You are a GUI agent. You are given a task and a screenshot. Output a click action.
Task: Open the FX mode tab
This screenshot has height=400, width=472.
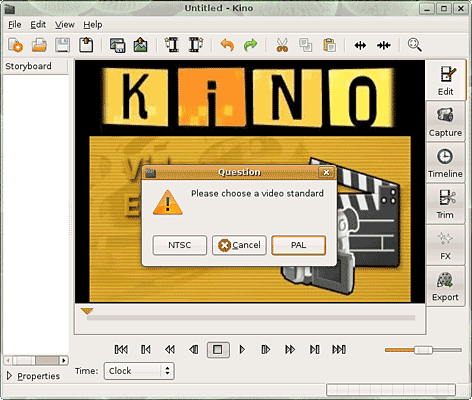[x=445, y=245]
